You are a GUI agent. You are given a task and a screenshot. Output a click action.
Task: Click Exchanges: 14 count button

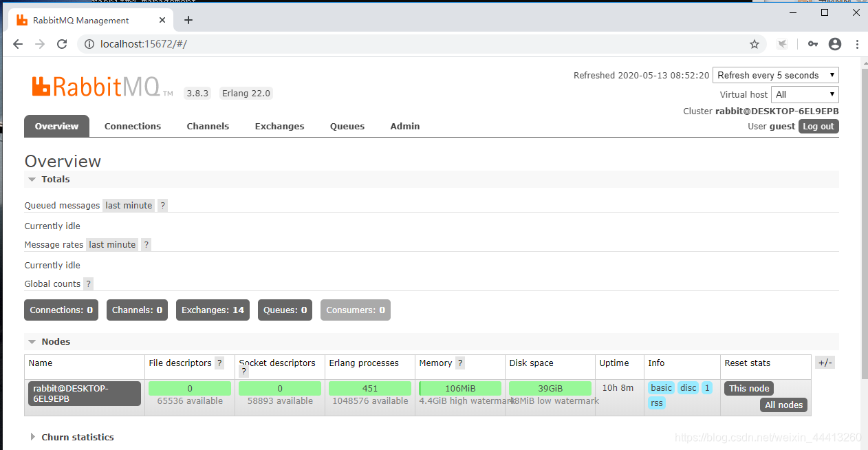click(x=213, y=310)
